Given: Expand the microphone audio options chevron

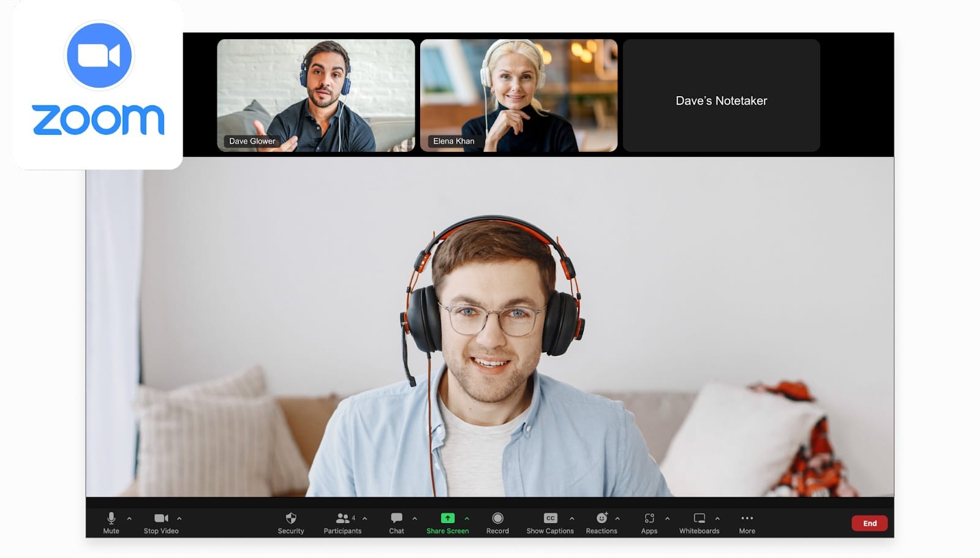Looking at the screenshot, I should tap(128, 518).
